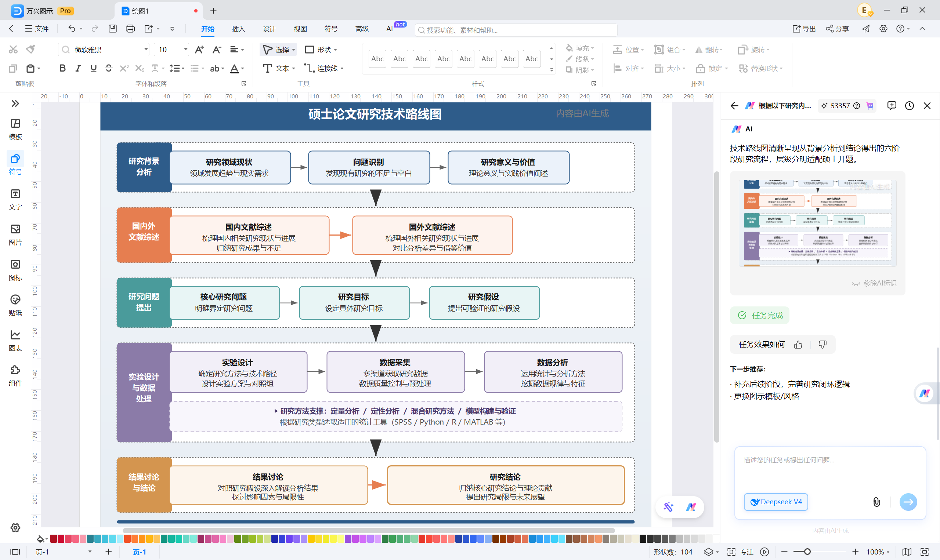This screenshot has width=940, height=560.
Task: Click the zoom slider handle
Action: pos(807,552)
